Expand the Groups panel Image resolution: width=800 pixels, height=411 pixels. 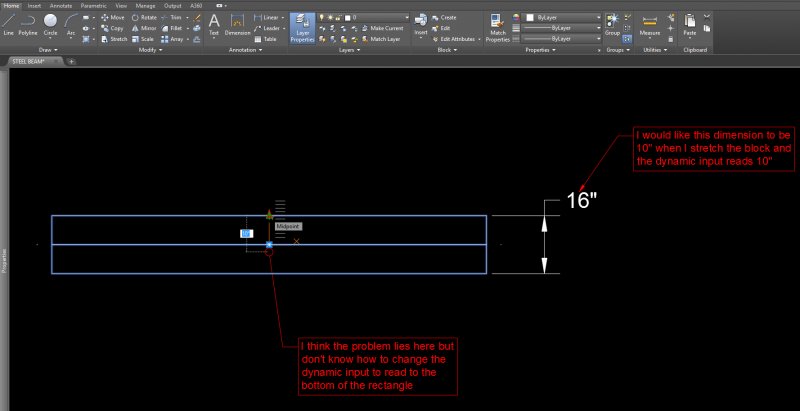click(618, 50)
